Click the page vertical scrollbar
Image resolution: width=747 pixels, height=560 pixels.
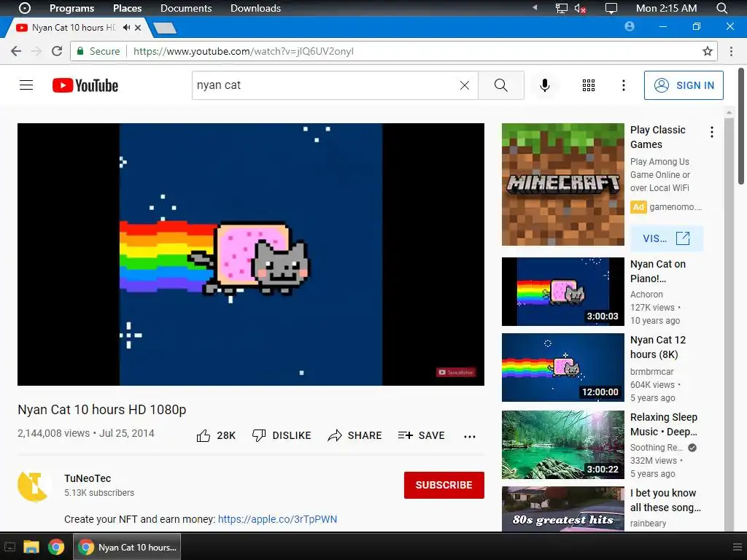tap(741, 126)
